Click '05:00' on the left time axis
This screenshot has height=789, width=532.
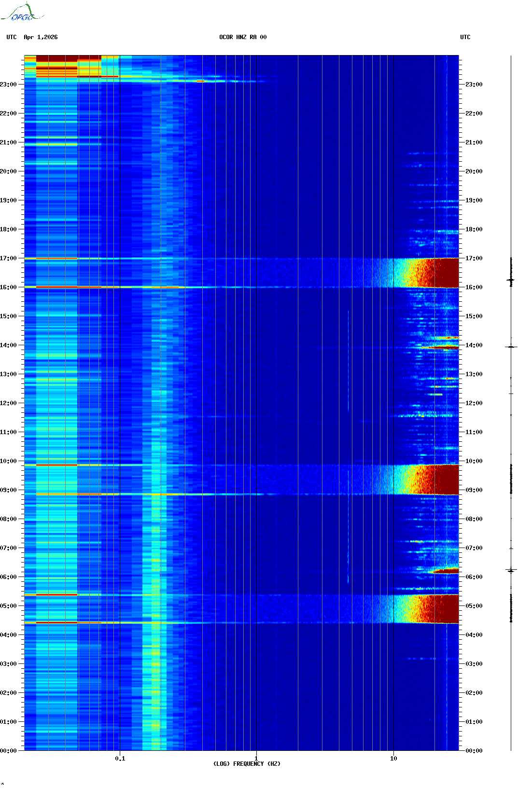pyautogui.click(x=8, y=606)
